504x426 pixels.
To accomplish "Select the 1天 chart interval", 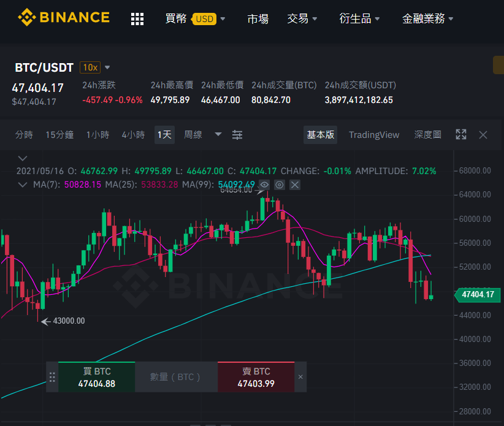I will pyautogui.click(x=164, y=135).
